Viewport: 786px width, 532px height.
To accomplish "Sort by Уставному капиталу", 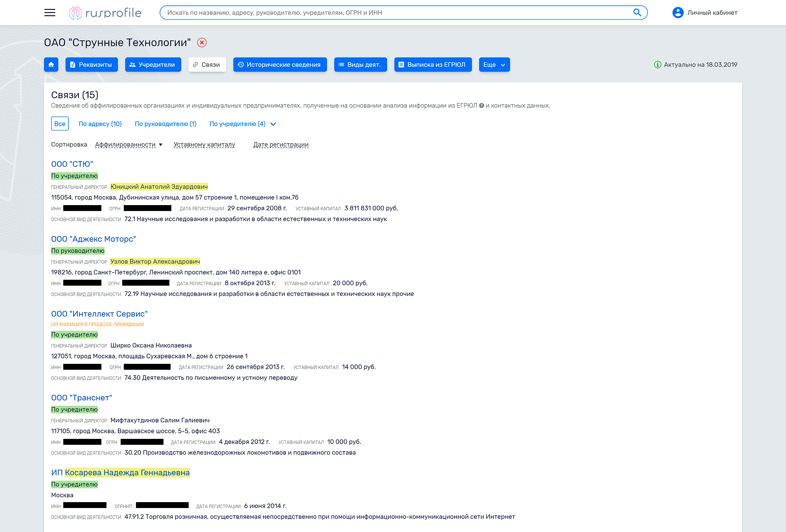I will point(204,145).
